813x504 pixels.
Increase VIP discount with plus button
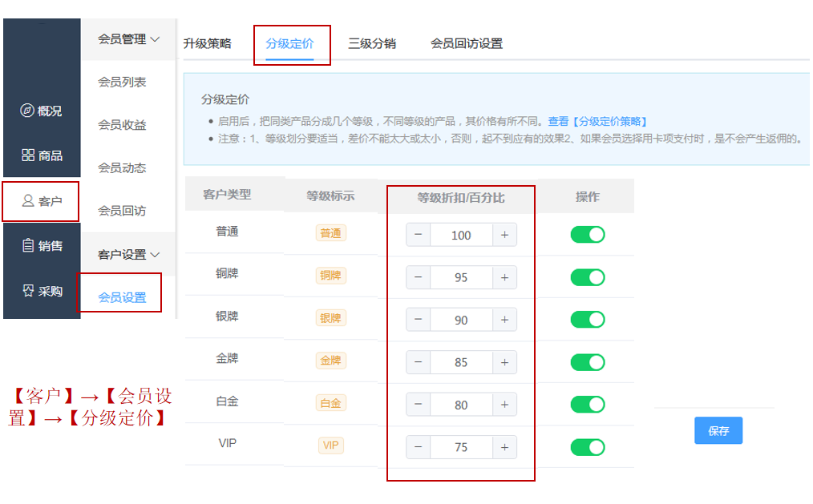click(x=504, y=447)
